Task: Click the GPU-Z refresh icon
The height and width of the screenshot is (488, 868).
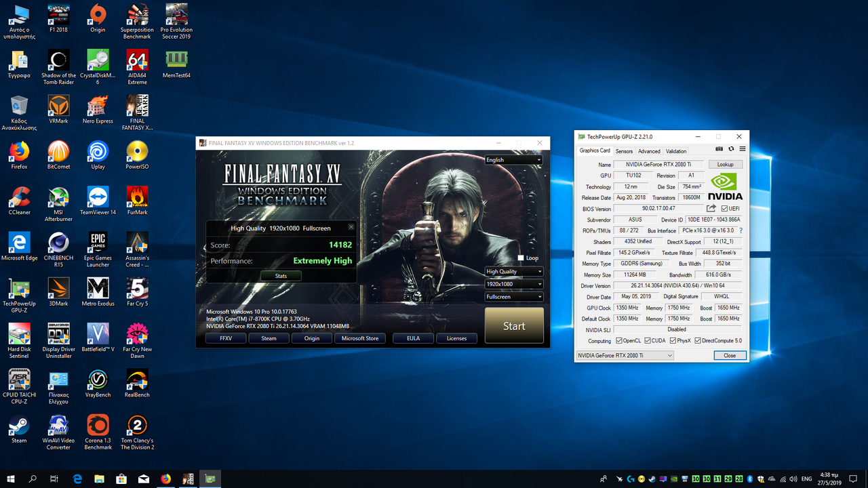Action: point(731,149)
